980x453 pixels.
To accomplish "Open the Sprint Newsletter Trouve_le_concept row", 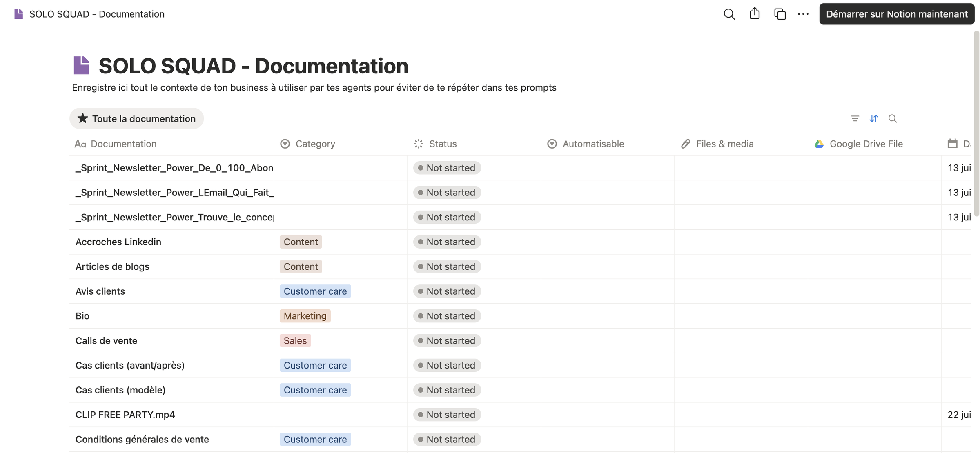I will tap(174, 217).
